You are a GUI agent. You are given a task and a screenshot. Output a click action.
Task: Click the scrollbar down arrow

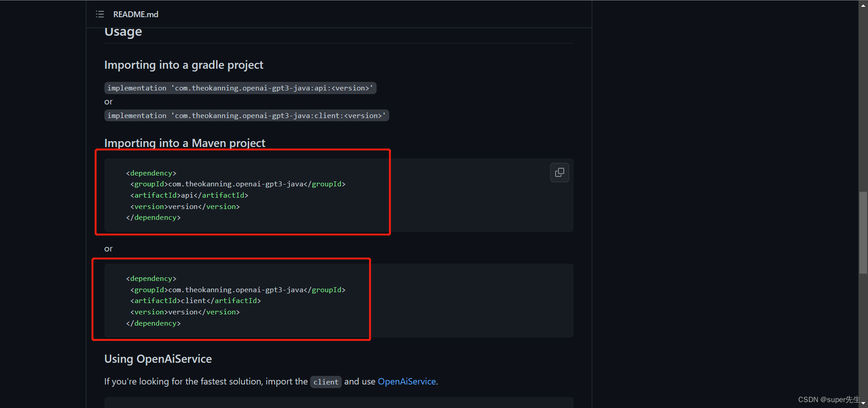[x=863, y=403]
